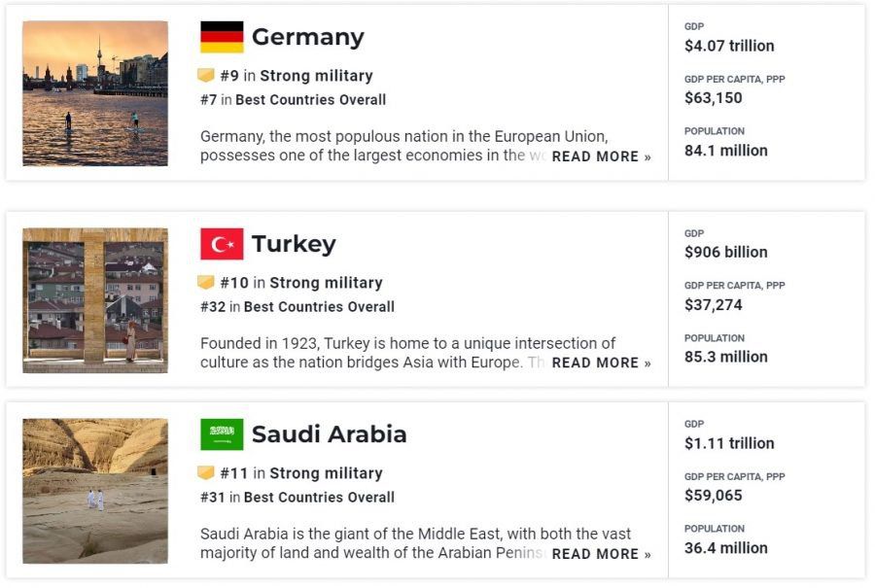
Task: Open the Germany country title link
Action: click(x=307, y=37)
